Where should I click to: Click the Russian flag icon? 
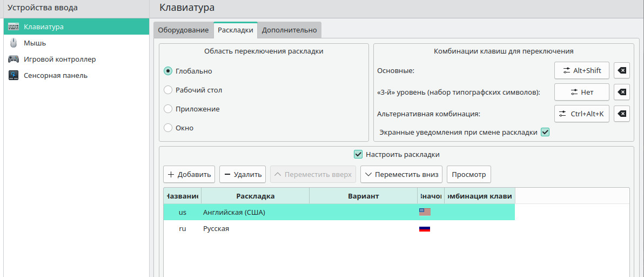pyautogui.click(x=425, y=229)
